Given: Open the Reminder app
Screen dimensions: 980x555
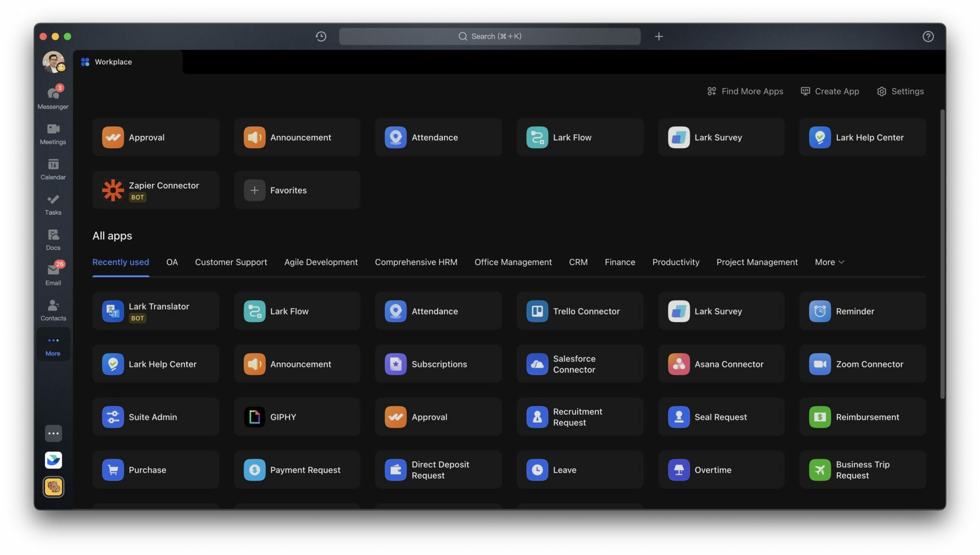Looking at the screenshot, I should coord(862,311).
